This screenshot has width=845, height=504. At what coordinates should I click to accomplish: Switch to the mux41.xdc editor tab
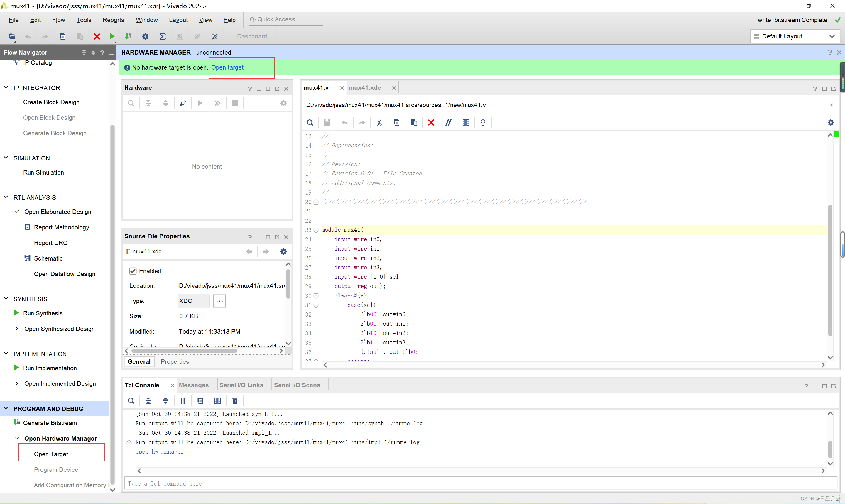coord(364,88)
